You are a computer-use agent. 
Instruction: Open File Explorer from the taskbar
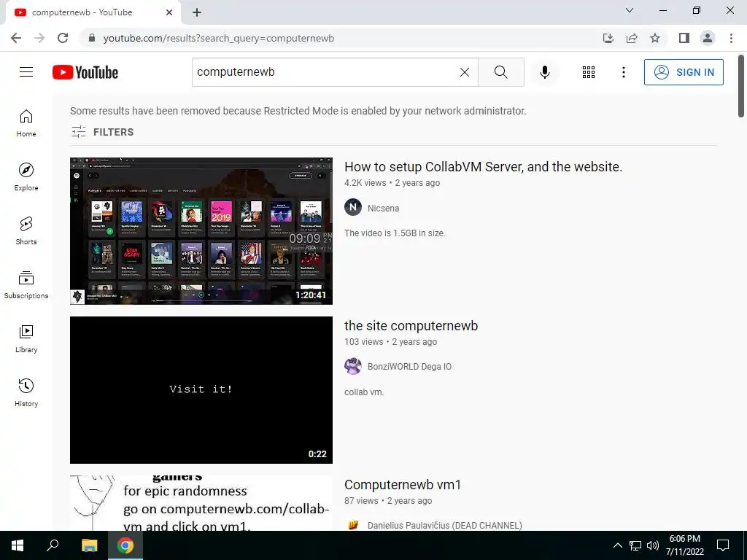tap(89, 545)
